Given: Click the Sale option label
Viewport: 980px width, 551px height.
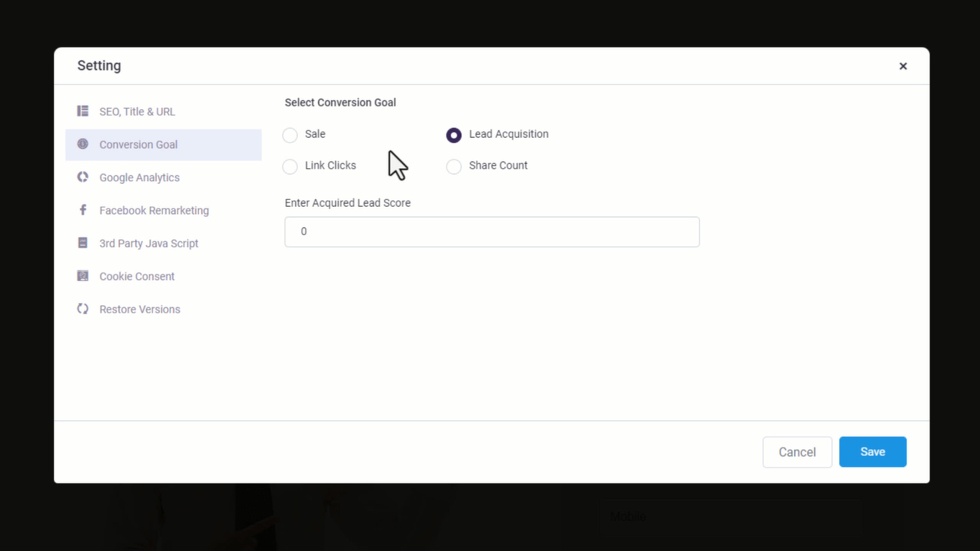Looking at the screenshot, I should click(x=315, y=134).
